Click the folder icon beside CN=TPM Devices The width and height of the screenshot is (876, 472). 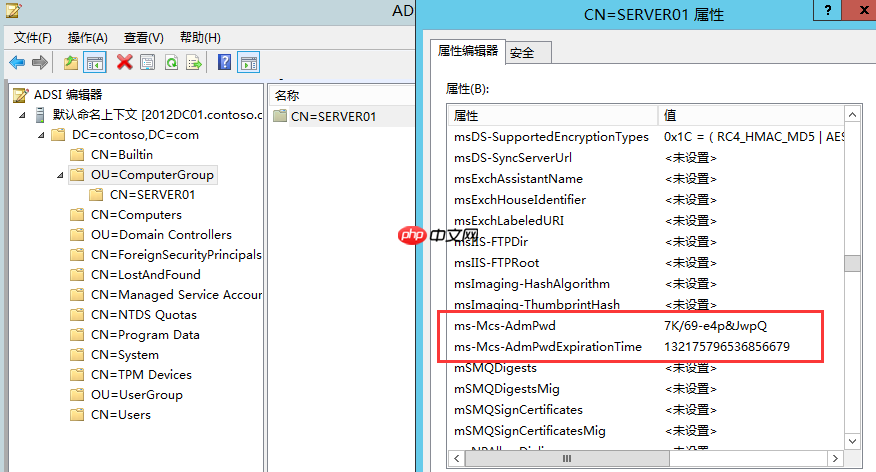77,375
